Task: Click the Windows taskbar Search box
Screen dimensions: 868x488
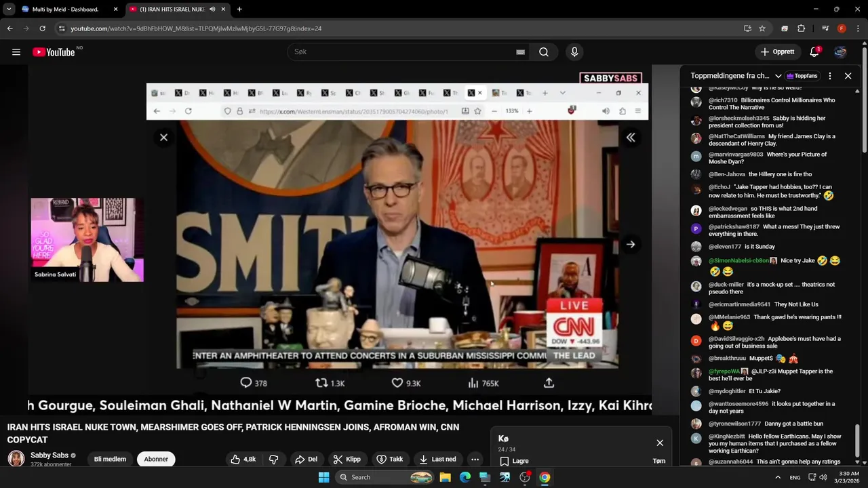Action: click(x=385, y=477)
